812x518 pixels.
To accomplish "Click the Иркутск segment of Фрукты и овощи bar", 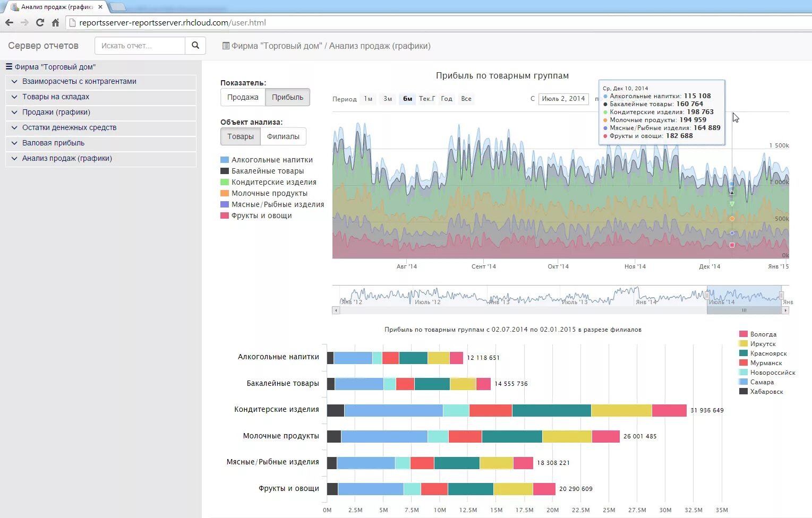I will (x=513, y=489).
